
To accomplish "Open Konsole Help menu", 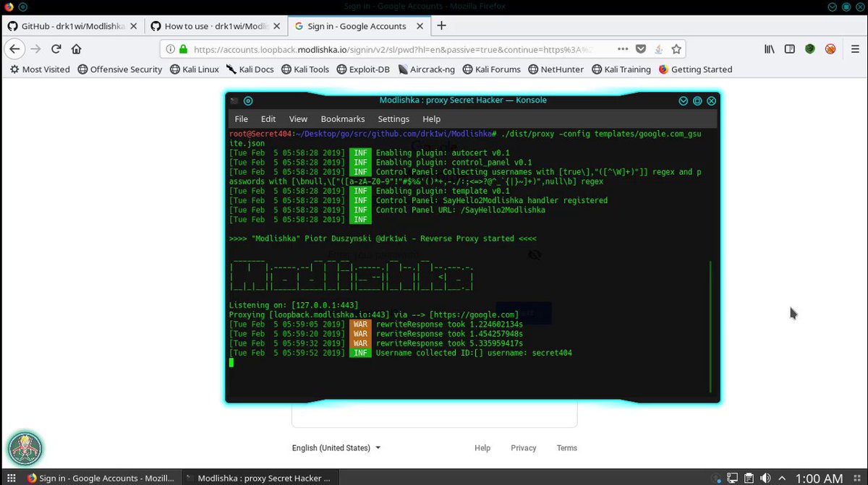I will point(431,119).
